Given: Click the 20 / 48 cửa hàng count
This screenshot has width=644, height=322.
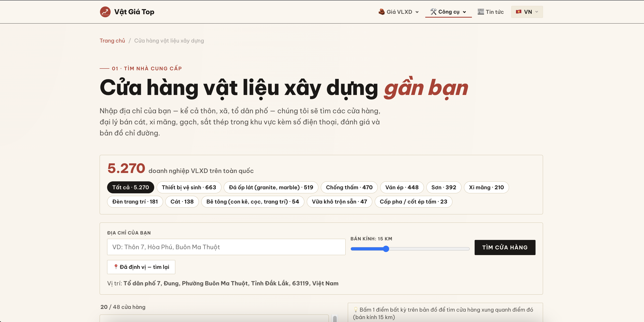Looking at the screenshot, I should pyautogui.click(x=123, y=307).
